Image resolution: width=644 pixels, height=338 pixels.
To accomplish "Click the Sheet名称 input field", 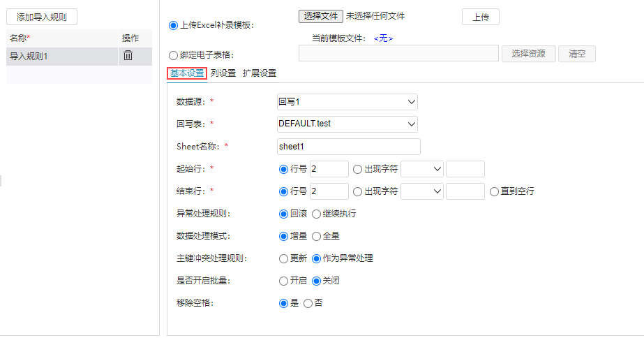I will 349,147.
